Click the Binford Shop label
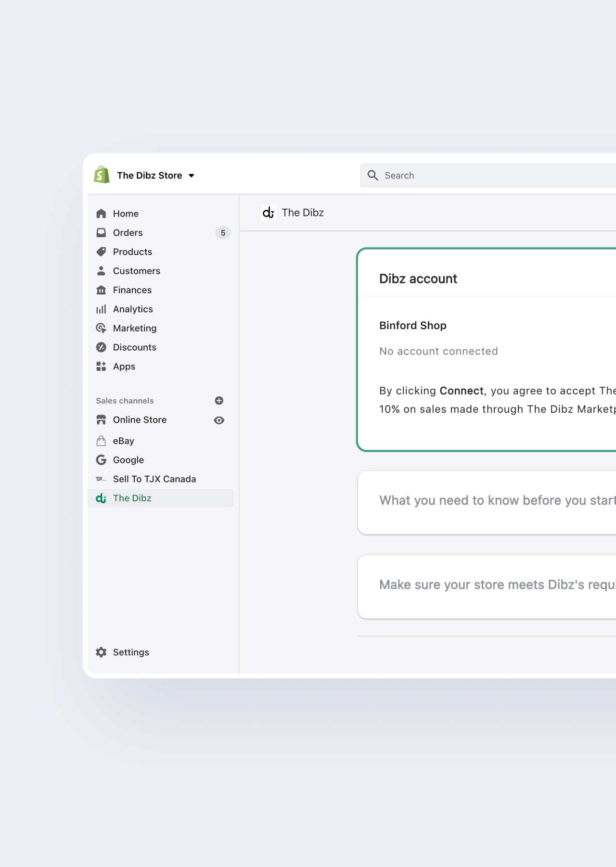The image size is (616, 867). point(413,326)
